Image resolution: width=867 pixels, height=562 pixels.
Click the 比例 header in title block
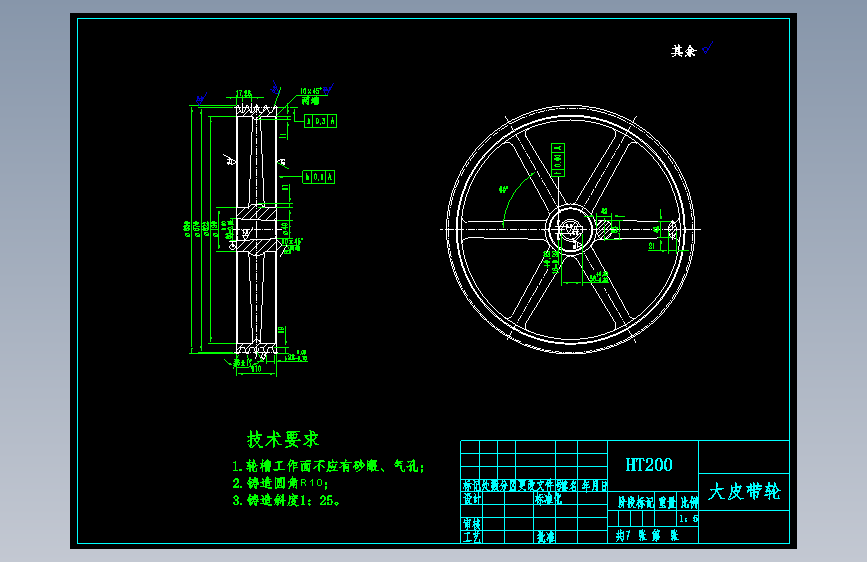pos(689,502)
